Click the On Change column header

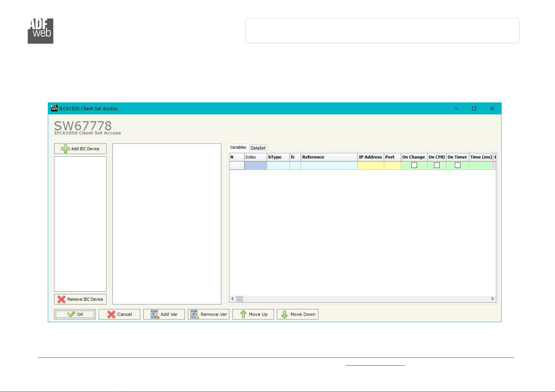coord(414,157)
